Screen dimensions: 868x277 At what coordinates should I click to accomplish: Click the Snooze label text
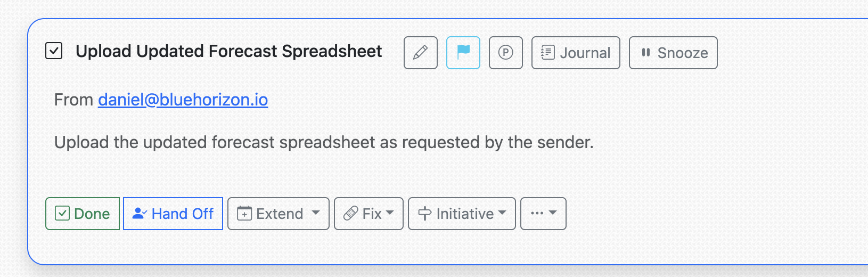pos(682,53)
